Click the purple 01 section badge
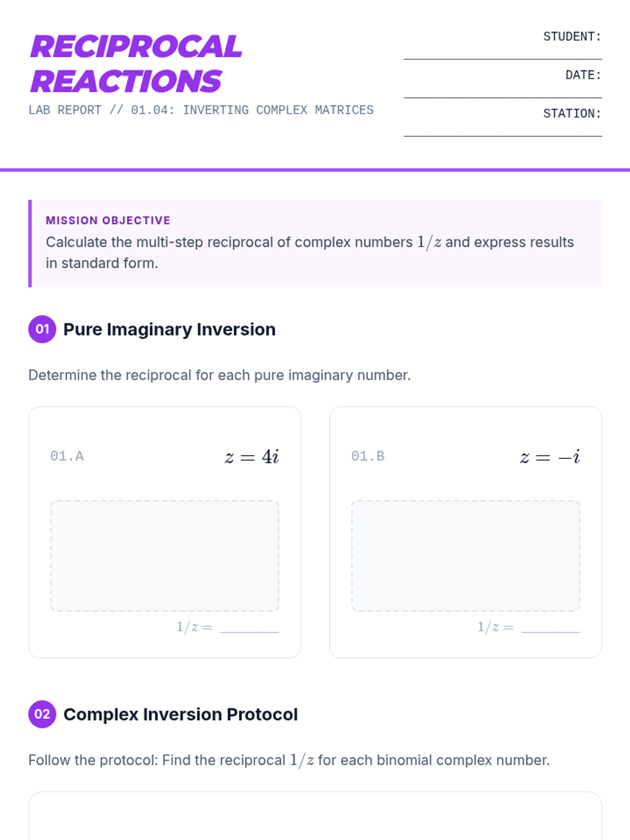 click(x=42, y=329)
